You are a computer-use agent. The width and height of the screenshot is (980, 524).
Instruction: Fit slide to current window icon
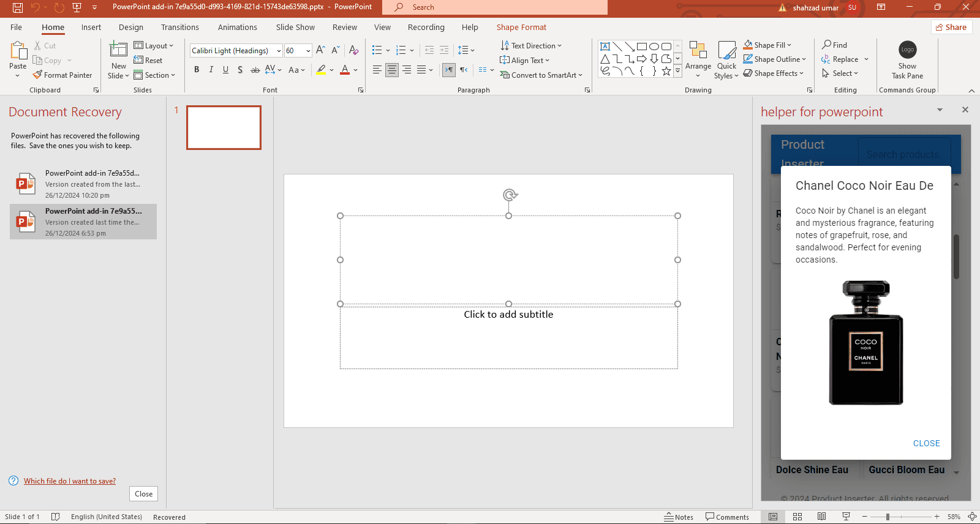click(972, 517)
